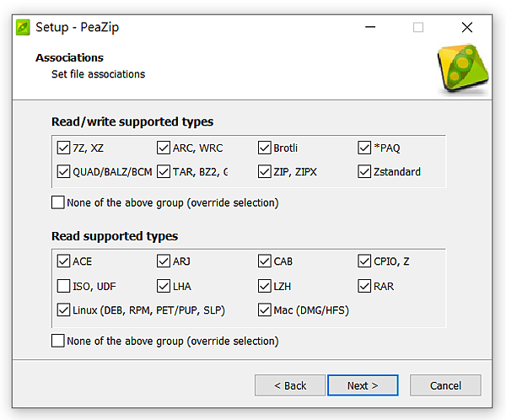The height and width of the screenshot is (420, 506).
Task: Click the 'Set file associations' subtitle
Action: pyautogui.click(x=98, y=74)
